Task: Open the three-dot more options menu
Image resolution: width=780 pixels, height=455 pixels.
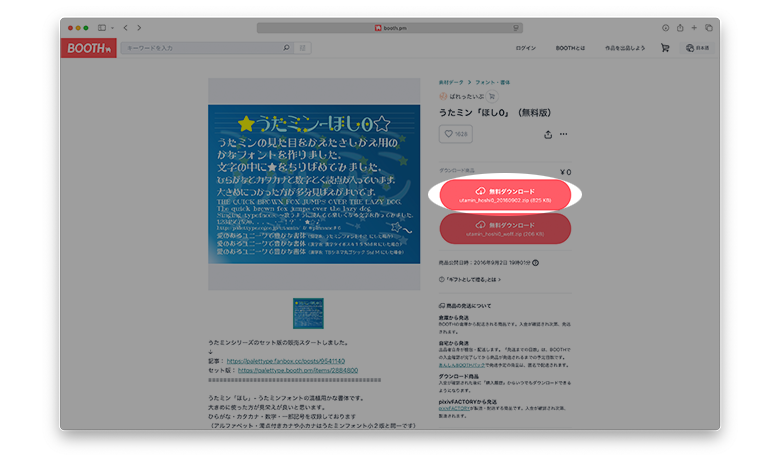Action: point(563,134)
